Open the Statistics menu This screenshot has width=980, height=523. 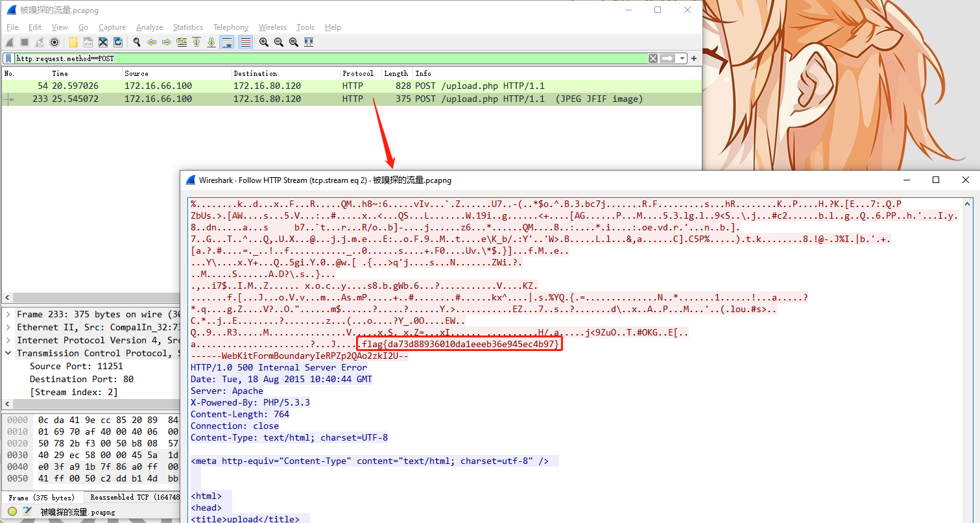click(187, 27)
